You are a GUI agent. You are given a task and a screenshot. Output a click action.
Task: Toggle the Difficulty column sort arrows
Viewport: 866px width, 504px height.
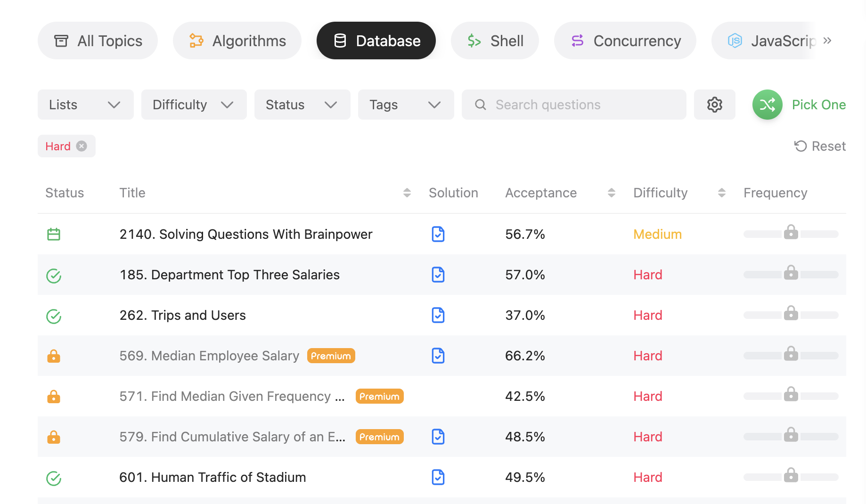point(721,193)
